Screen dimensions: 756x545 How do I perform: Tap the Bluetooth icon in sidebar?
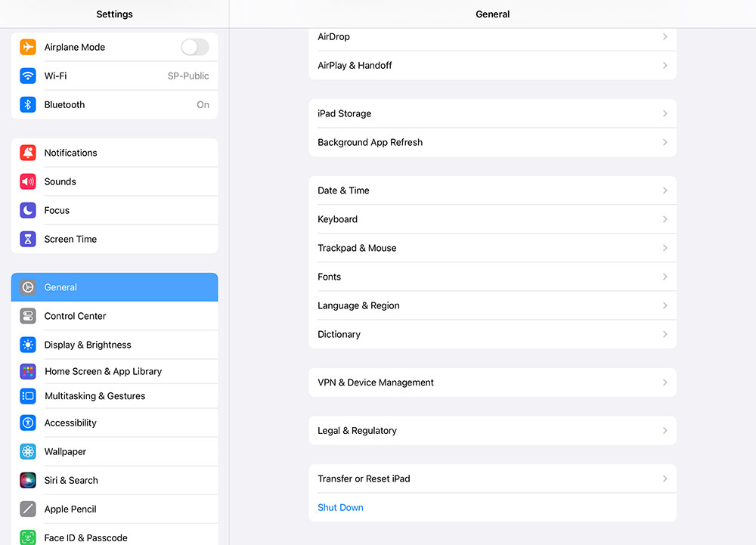click(28, 104)
